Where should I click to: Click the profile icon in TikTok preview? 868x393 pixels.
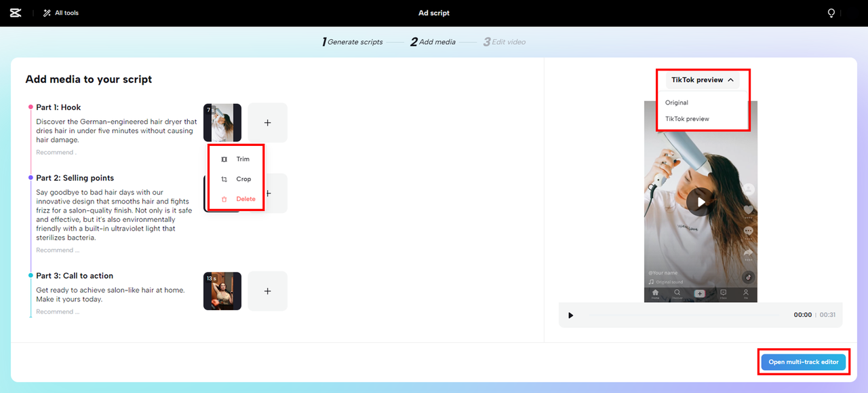(x=746, y=294)
